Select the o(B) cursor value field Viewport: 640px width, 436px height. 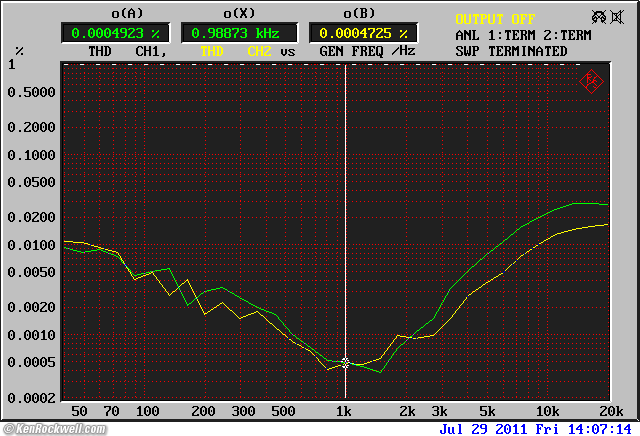(362, 32)
